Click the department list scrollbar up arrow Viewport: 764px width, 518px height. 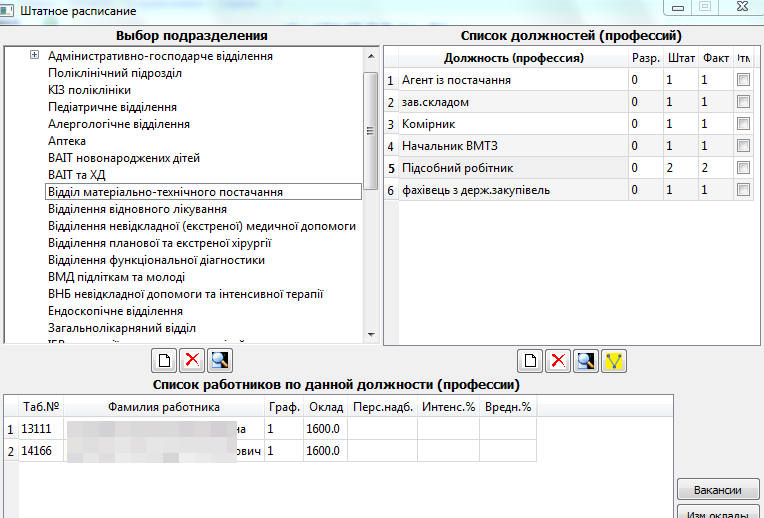[x=371, y=54]
